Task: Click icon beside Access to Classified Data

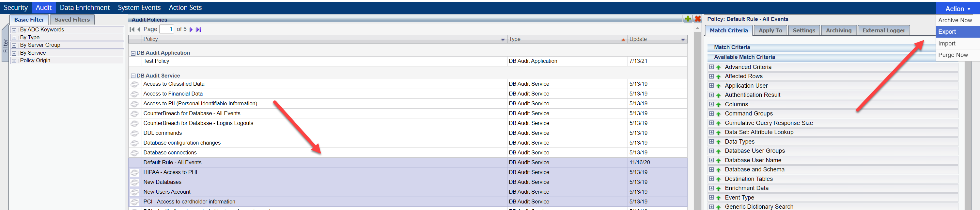Action: (134, 84)
